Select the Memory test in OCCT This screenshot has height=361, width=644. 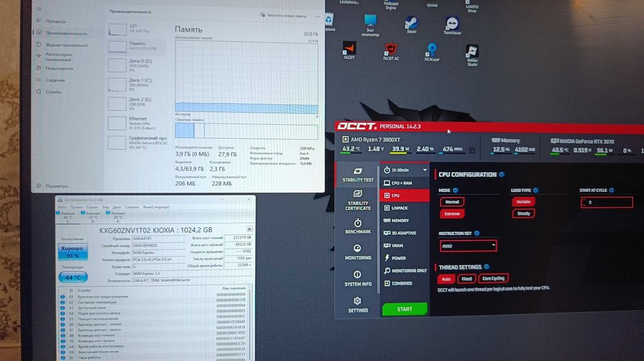pyautogui.click(x=404, y=221)
